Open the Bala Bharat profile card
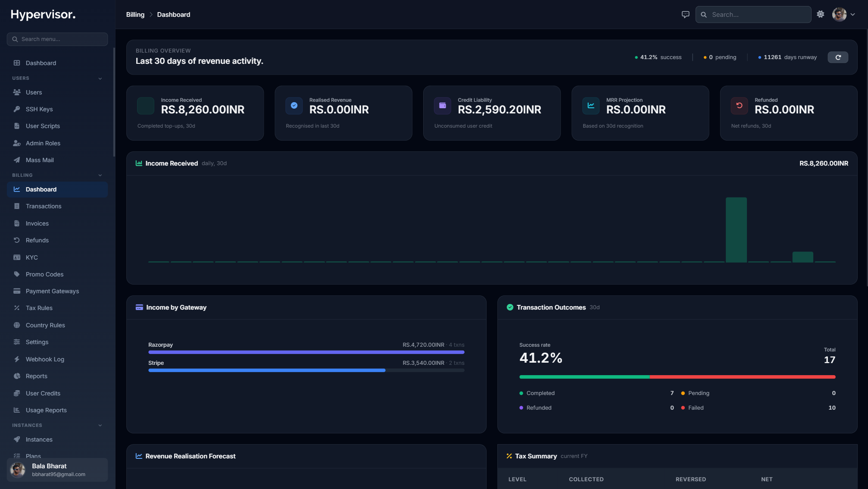The width and height of the screenshot is (868, 489). pos(57,470)
